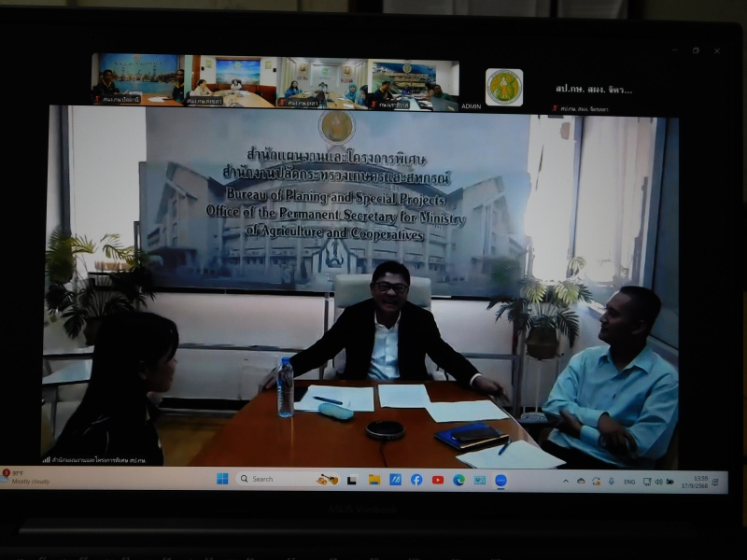The width and height of the screenshot is (747, 560).
Task: Open the Windows Start menu
Action: (222, 479)
